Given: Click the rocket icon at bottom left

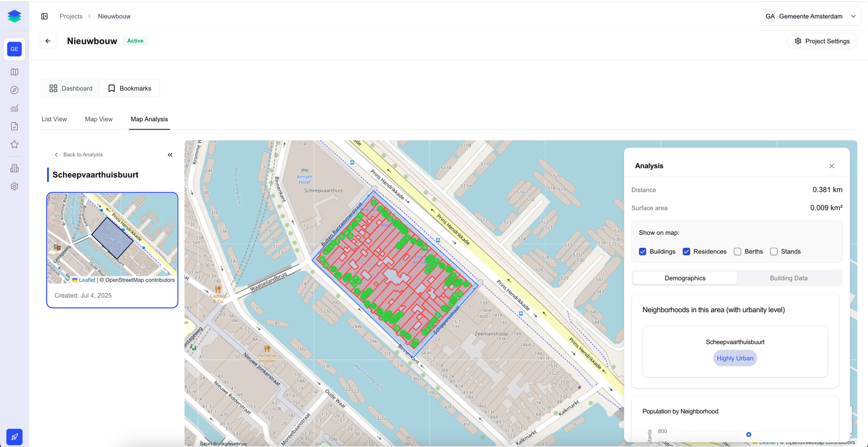Looking at the screenshot, I should [14, 437].
